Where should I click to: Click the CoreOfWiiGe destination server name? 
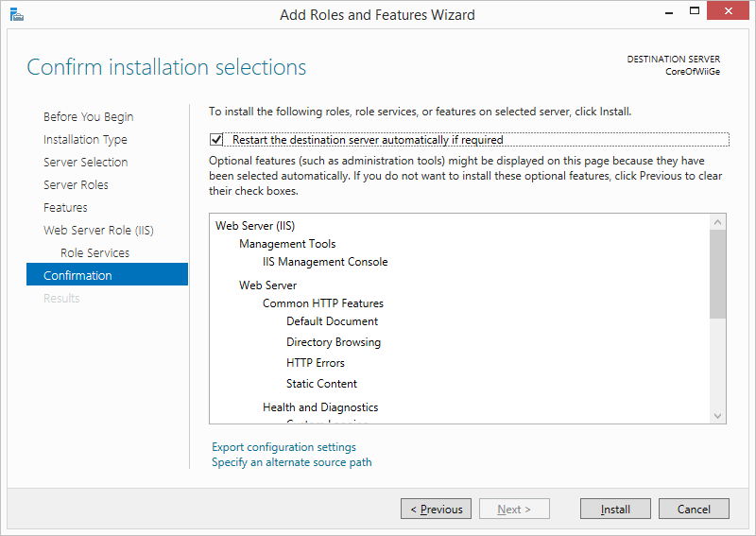pos(693,72)
